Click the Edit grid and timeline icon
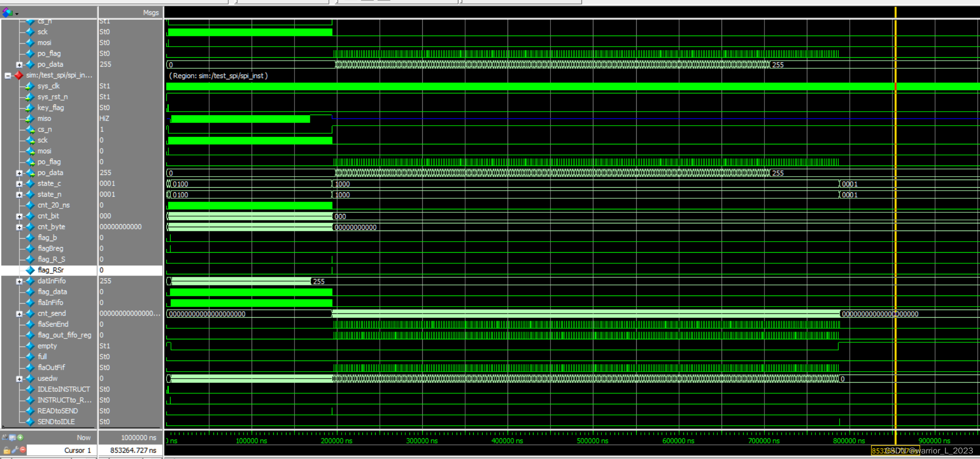This screenshot has height=459, width=980. (12, 437)
